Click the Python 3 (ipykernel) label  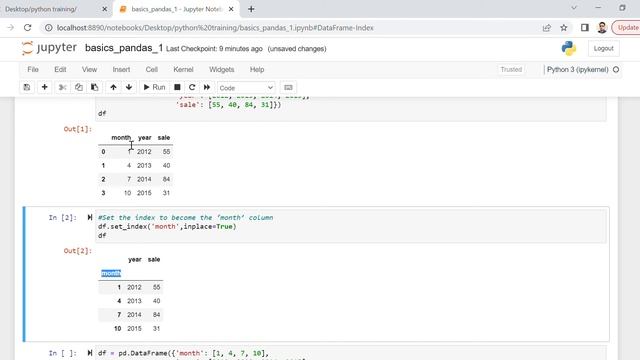click(x=578, y=69)
